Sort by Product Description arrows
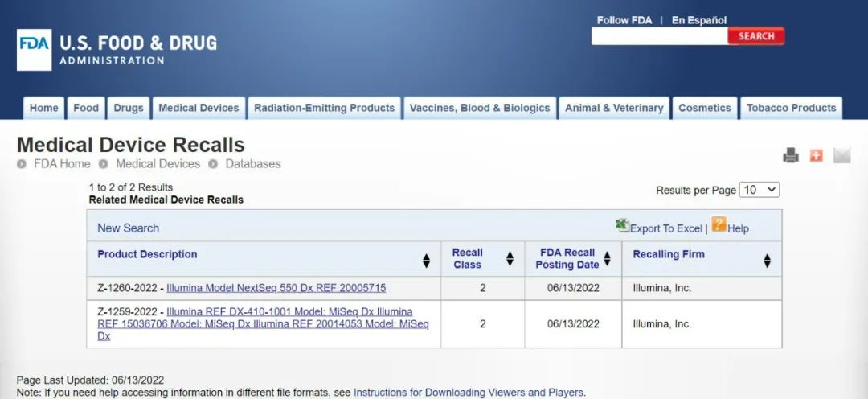Viewport: 868px width, 399px height. [426, 261]
